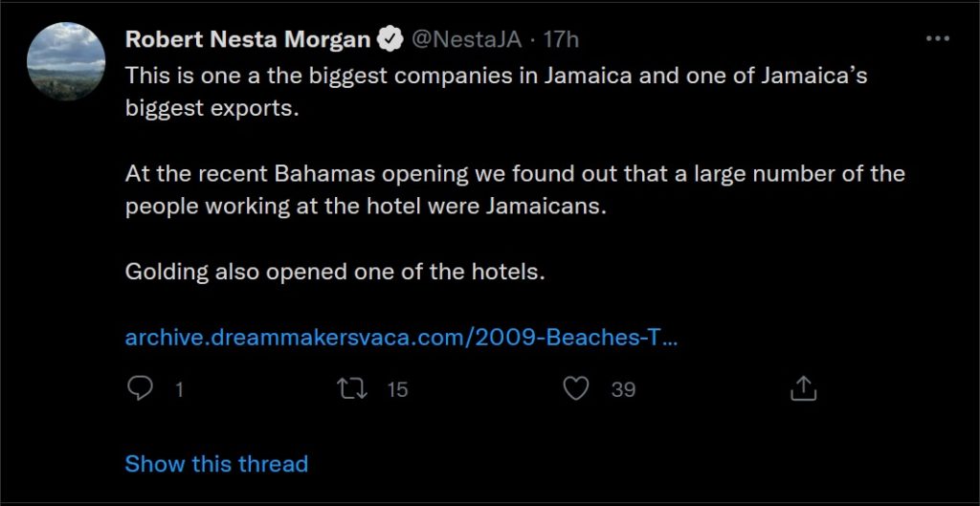Expand with Show this thread
This screenshot has height=506, width=980.
[216, 464]
